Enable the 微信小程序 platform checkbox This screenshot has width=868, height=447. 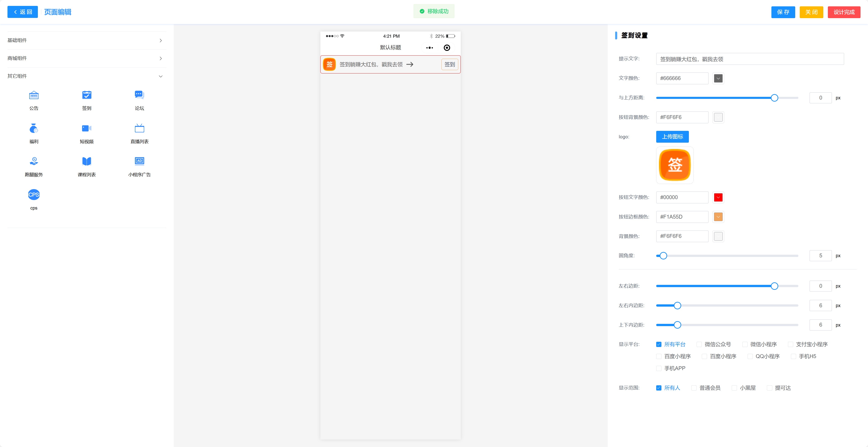click(745, 344)
